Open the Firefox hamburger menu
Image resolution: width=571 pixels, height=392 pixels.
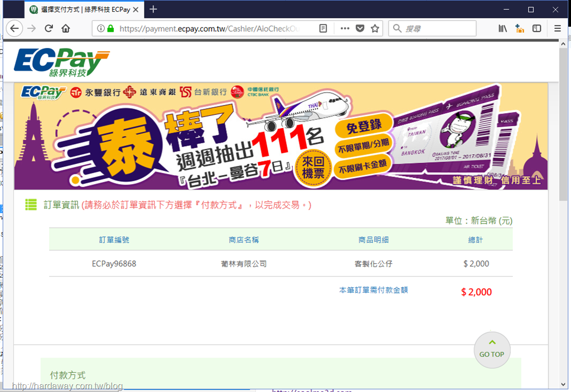[557, 28]
